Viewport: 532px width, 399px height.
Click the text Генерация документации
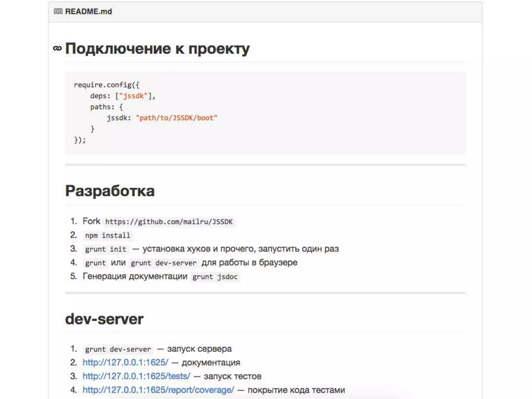[135, 276]
